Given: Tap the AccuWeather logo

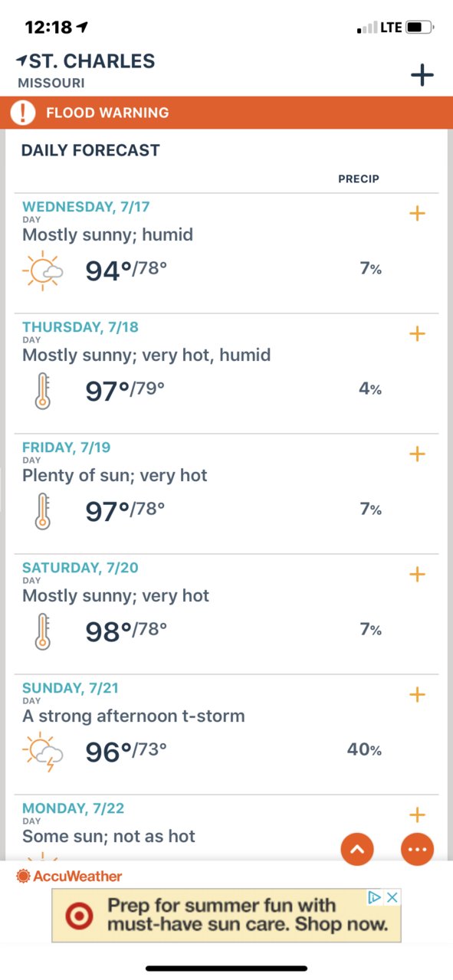Looking at the screenshot, I should pos(69,876).
